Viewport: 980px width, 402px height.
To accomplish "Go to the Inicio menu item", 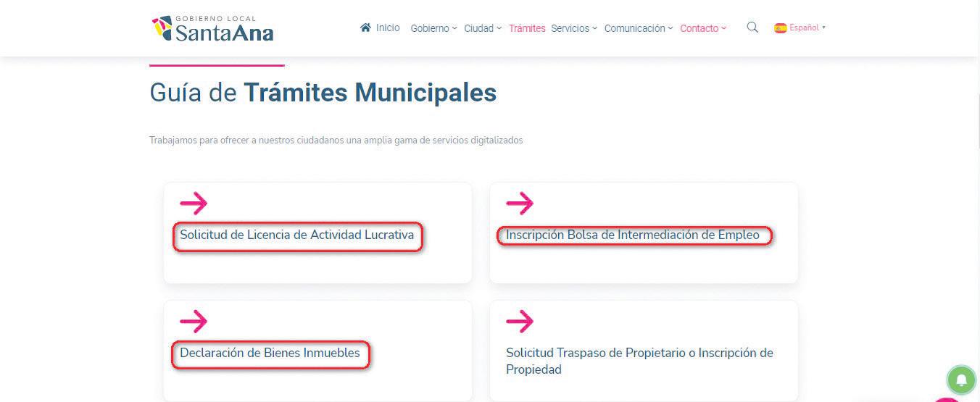I will [x=388, y=28].
